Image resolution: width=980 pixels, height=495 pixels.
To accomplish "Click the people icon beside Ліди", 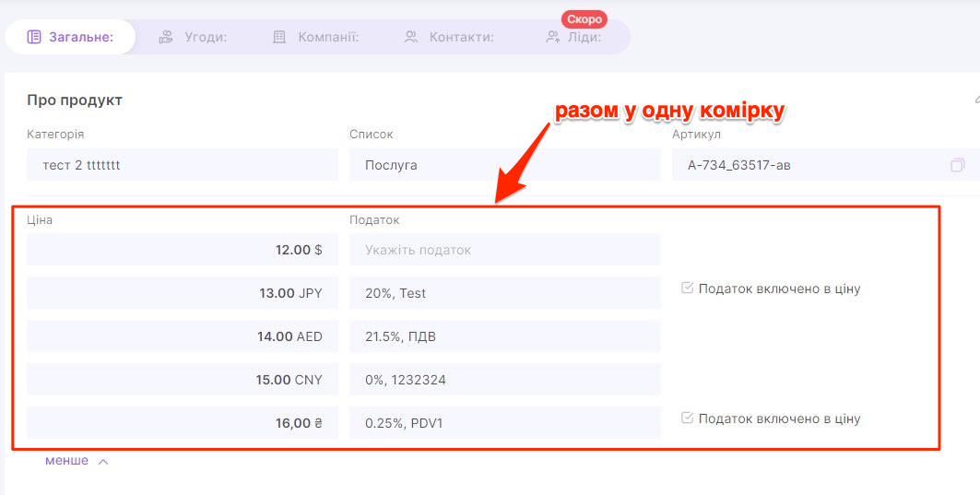I will pos(553,38).
